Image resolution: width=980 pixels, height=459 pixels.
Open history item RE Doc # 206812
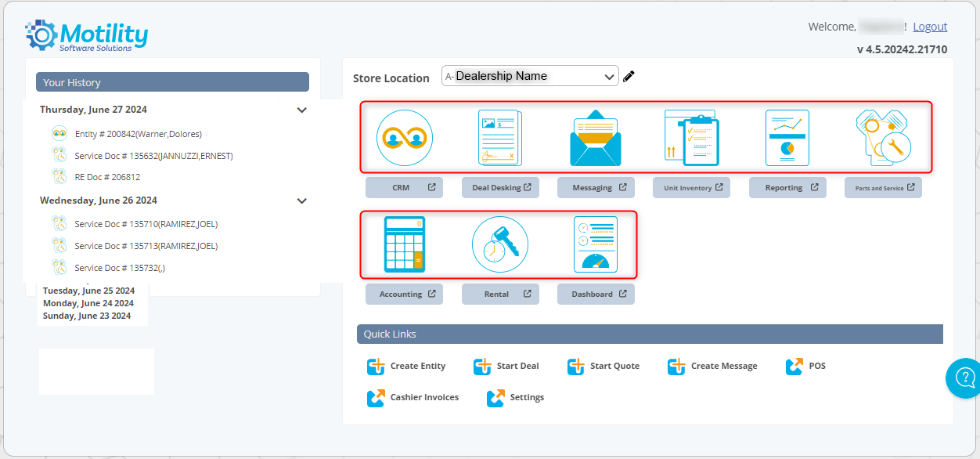click(x=107, y=177)
